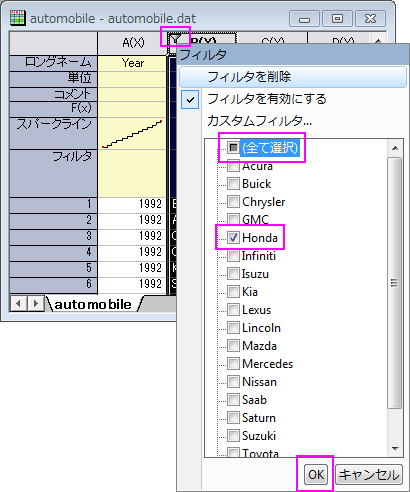Click the sparkline graph in column A

pos(132,133)
